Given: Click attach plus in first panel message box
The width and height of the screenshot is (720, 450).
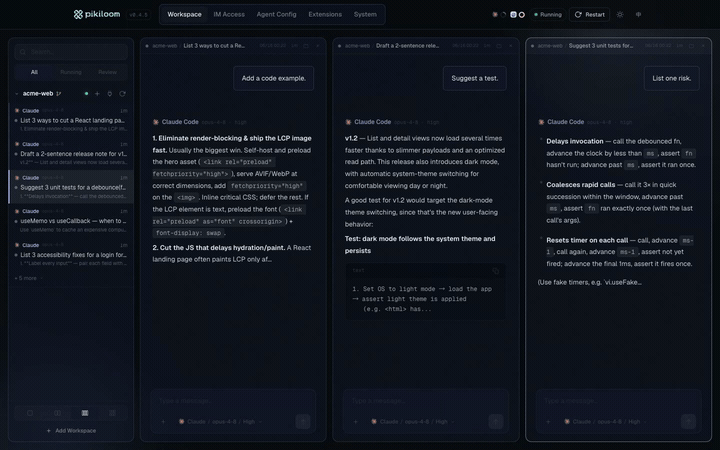Looking at the screenshot, I should [163, 422].
